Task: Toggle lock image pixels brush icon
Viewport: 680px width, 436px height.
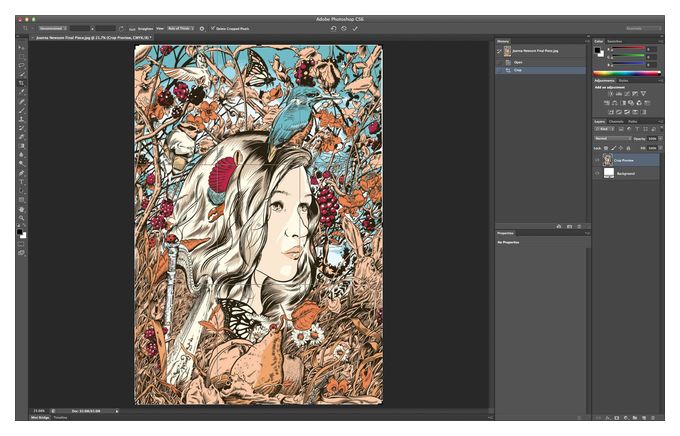Action: tap(614, 148)
